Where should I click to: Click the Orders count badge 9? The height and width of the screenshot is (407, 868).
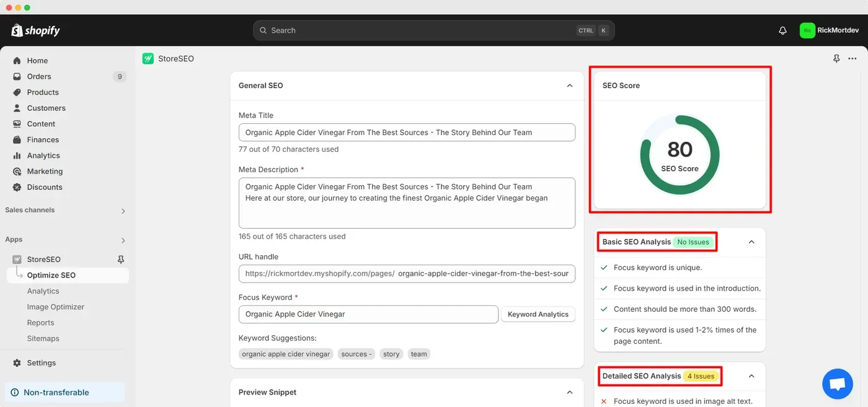[x=119, y=77]
